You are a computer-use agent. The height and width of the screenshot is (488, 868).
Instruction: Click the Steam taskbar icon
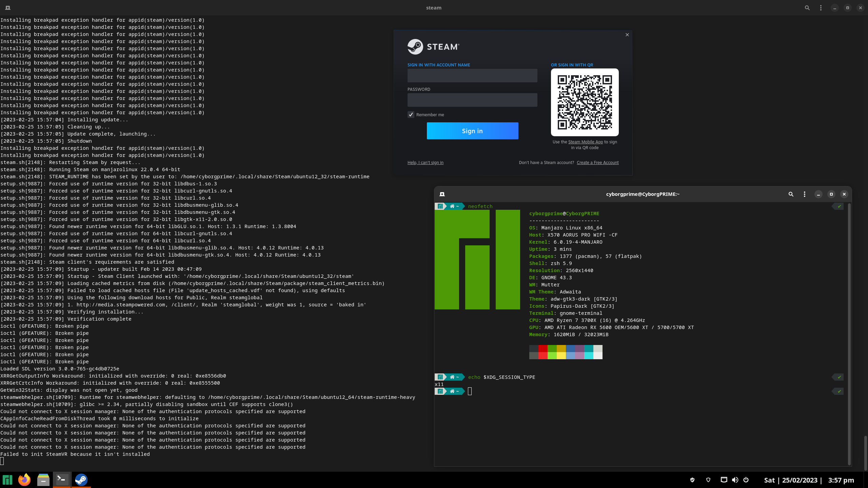point(81,480)
